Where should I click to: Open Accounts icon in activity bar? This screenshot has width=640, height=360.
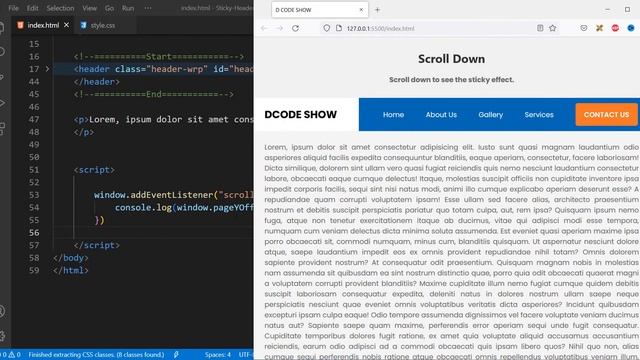click(x=2, y=311)
